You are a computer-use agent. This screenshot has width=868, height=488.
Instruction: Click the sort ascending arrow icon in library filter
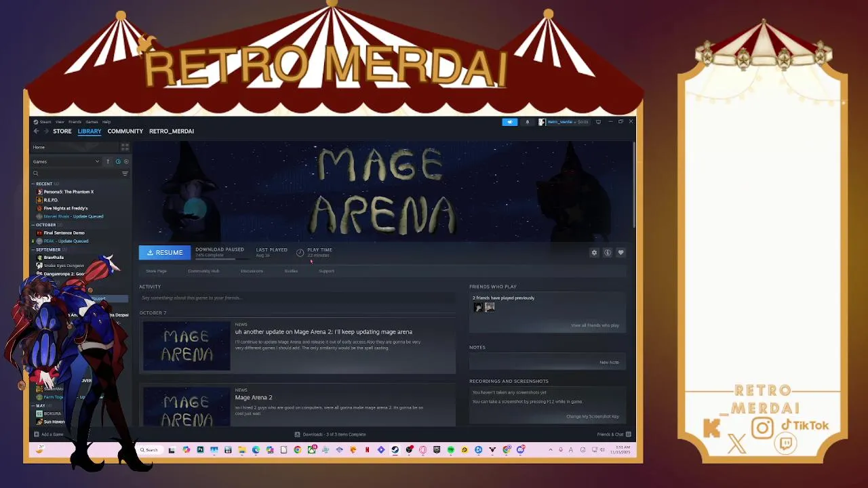pyautogui.click(x=108, y=161)
